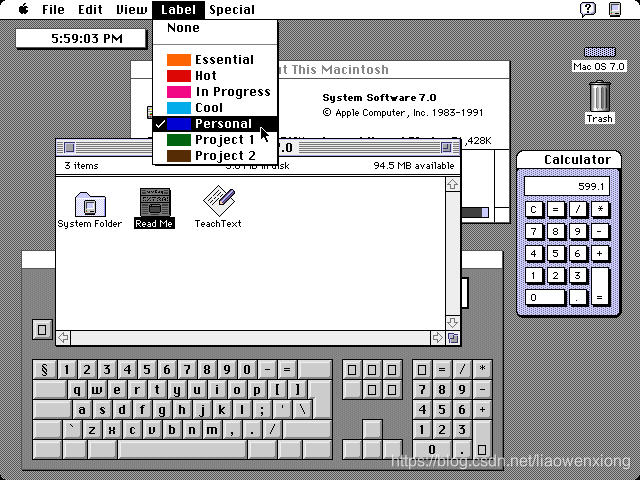Choose the Essential label

[x=215, y=60]
